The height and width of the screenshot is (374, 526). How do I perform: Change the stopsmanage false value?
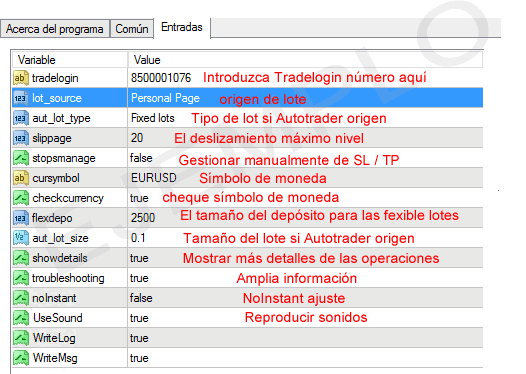coord(141,158)
